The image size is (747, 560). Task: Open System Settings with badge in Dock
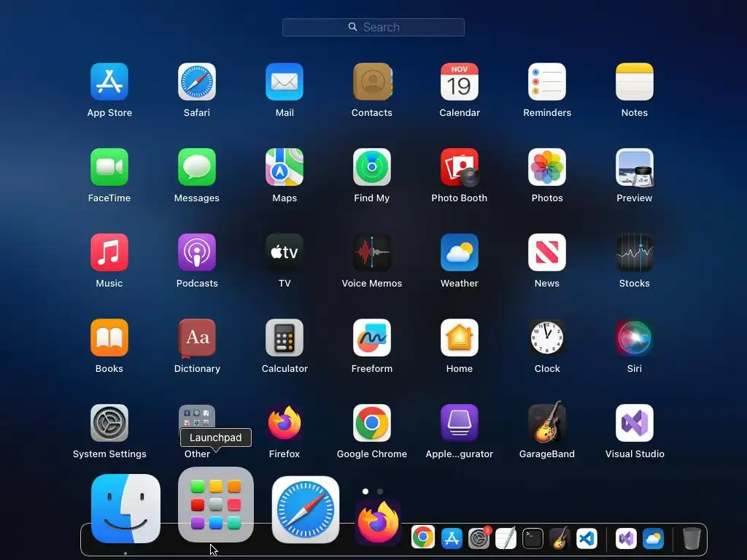tap(479, 538)
